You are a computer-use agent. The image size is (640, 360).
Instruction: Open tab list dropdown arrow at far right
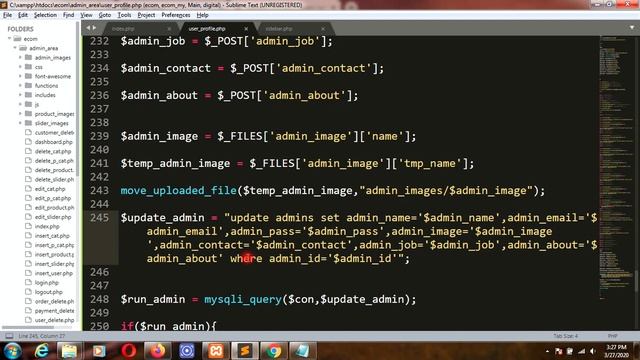coord(631,28)
